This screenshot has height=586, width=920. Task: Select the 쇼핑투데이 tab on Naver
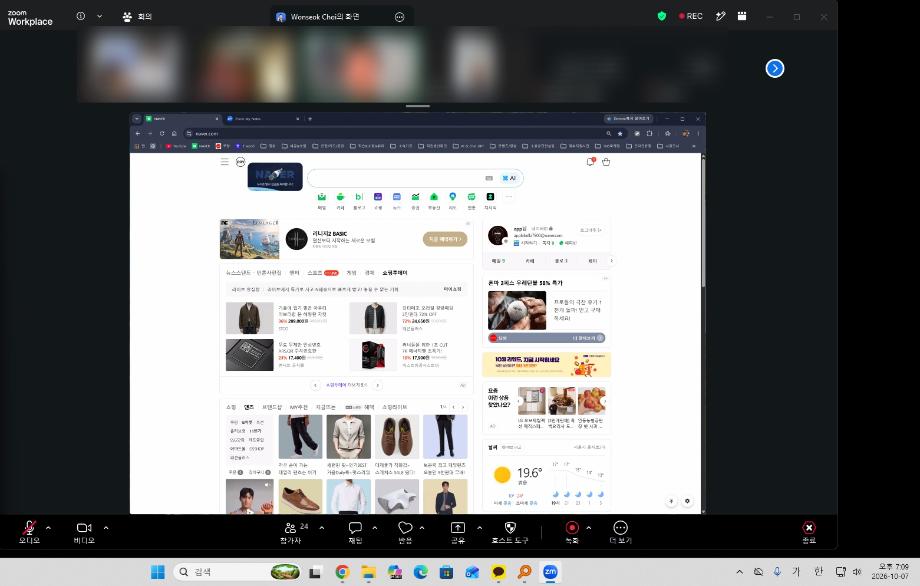point(395,273)
